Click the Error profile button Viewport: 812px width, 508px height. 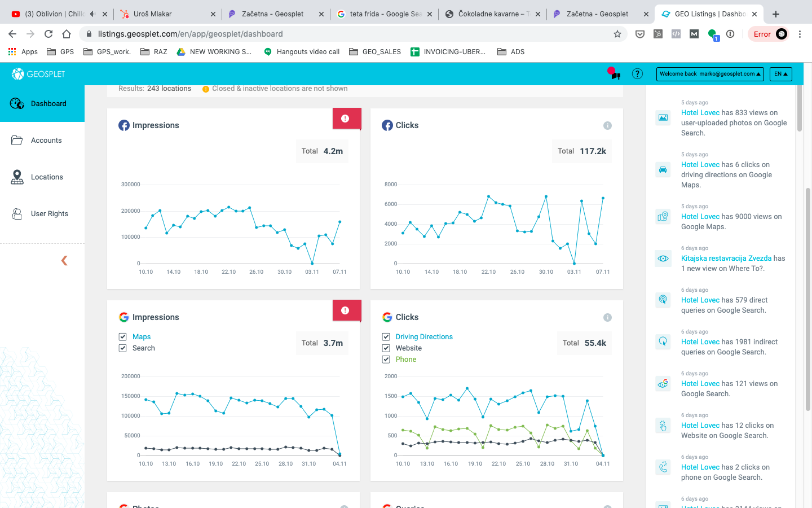[x=769, y=34]
